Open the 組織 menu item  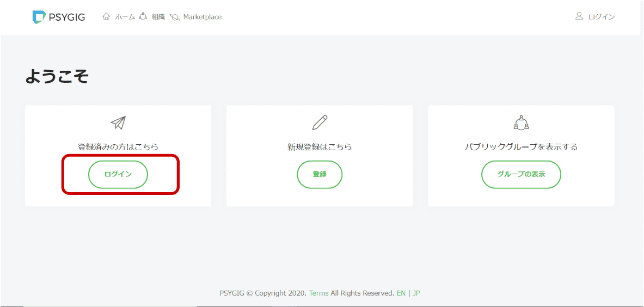[158, 17]
